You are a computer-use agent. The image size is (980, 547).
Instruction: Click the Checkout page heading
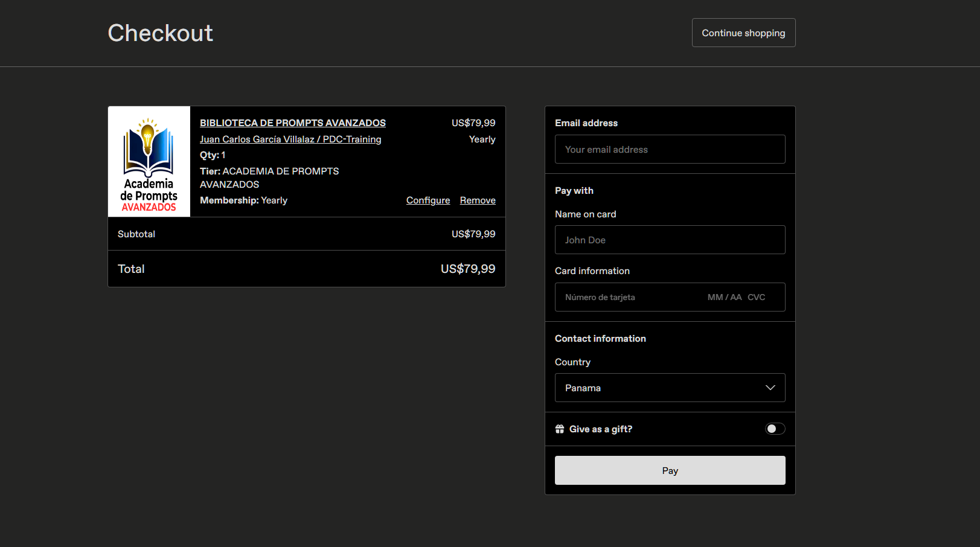(x=160, y=33)
